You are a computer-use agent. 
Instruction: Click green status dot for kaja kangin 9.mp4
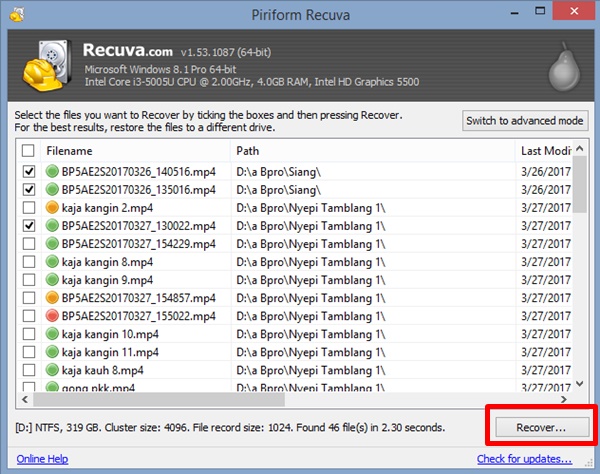[x=52, y=280]
